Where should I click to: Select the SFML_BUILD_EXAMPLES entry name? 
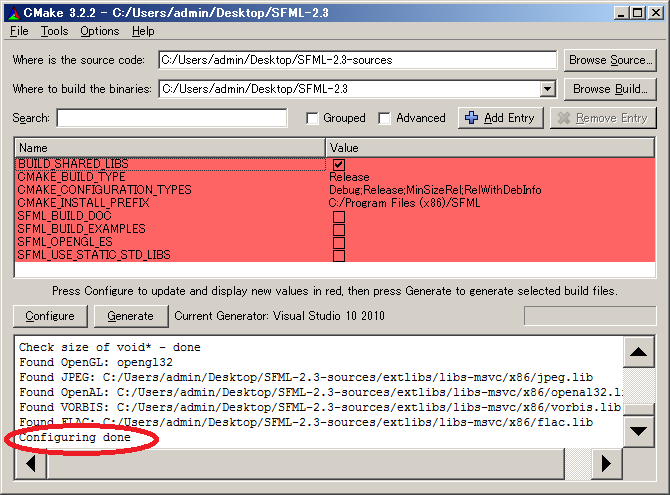(x=82, y=229)
